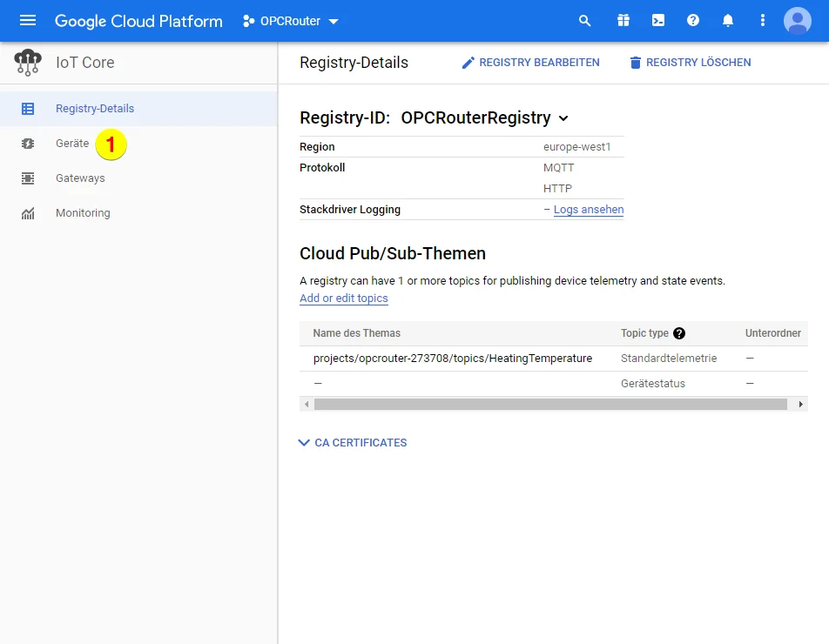The width and height of the screenshot is (829, 644).
Task: Activate Cloud Shell terminal icon
Action: (x=658, y=21)
